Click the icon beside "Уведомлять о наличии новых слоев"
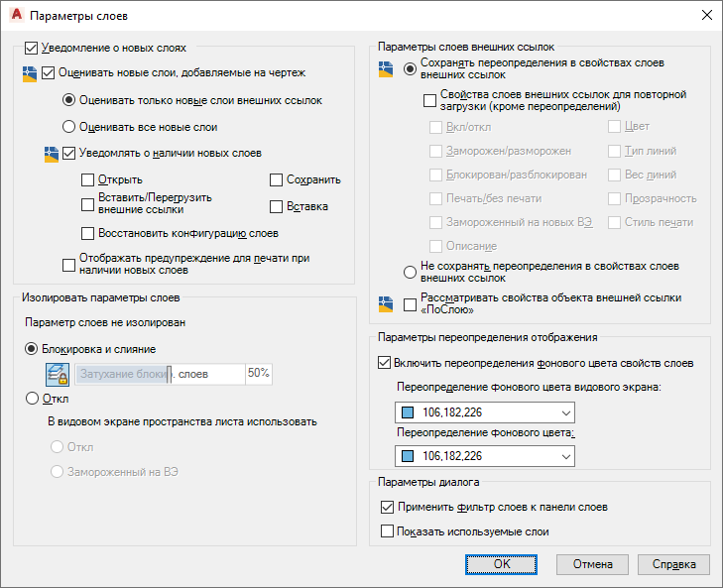The image size is (723, 588). point(52,154)
